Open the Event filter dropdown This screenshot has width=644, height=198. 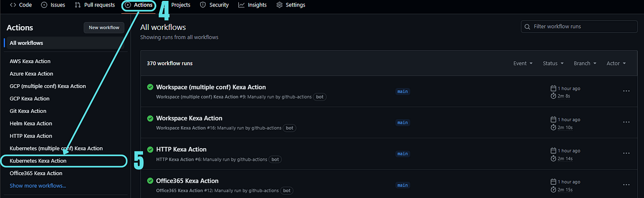click(x=523, y=64)
